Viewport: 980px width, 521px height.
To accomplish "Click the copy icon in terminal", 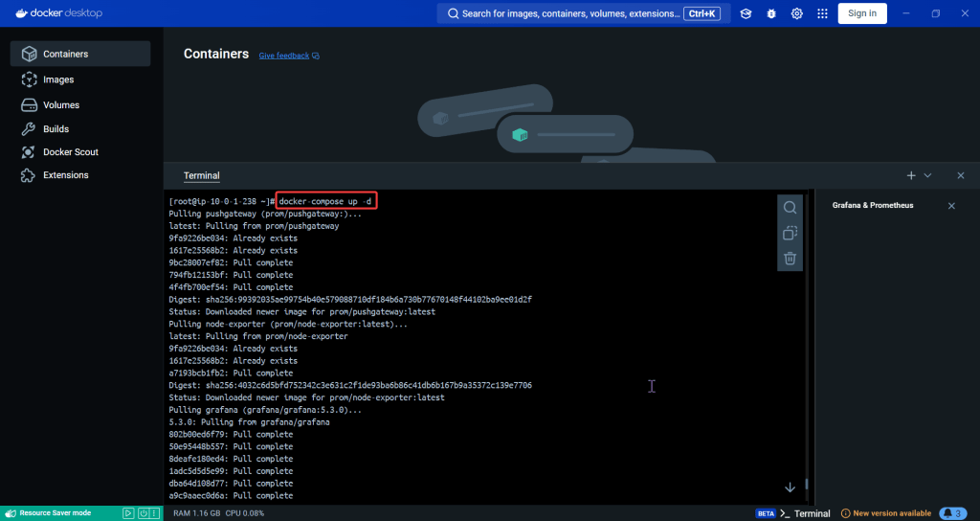I will tap(790, 233).
